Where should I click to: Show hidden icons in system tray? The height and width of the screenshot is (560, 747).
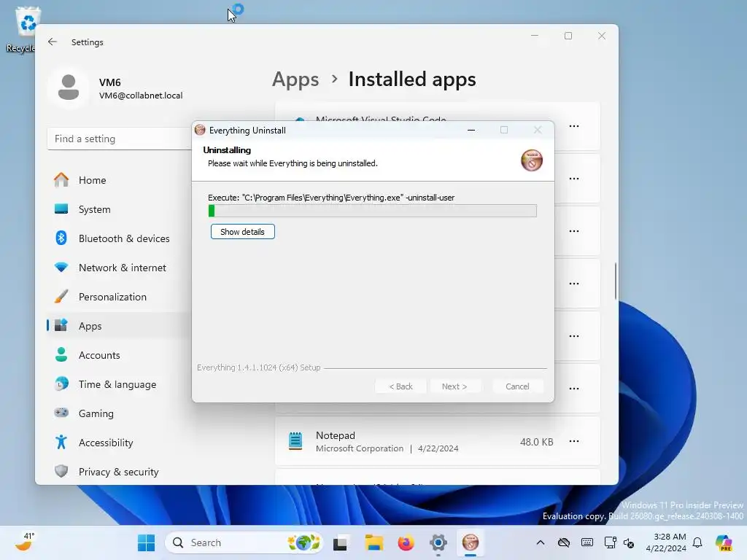pyautogui.click(x=541, y=542)
